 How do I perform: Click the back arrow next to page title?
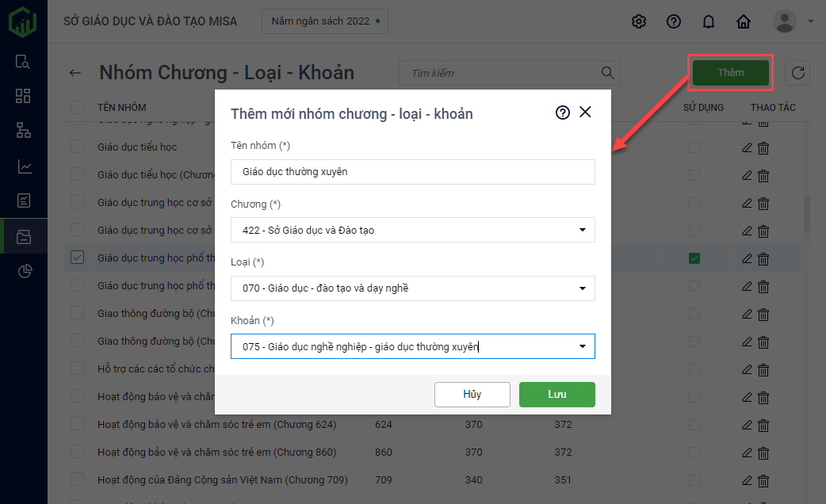click(75, 73)
